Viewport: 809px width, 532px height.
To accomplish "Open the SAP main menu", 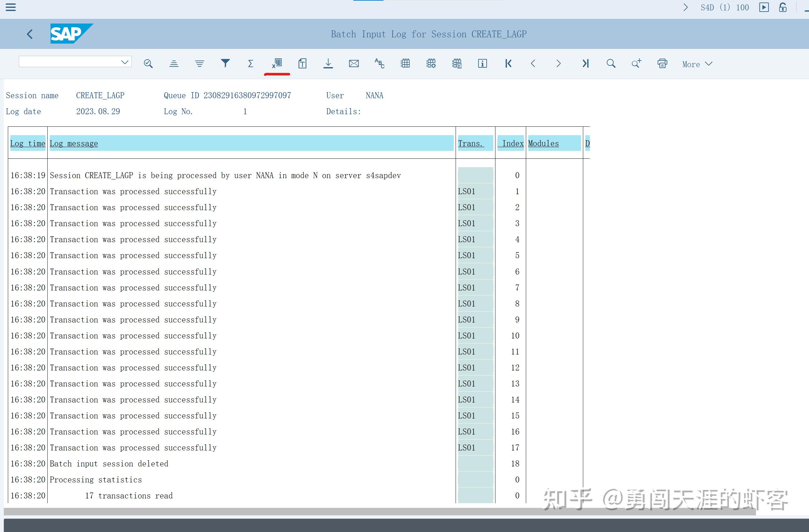I will coord(11,8).
